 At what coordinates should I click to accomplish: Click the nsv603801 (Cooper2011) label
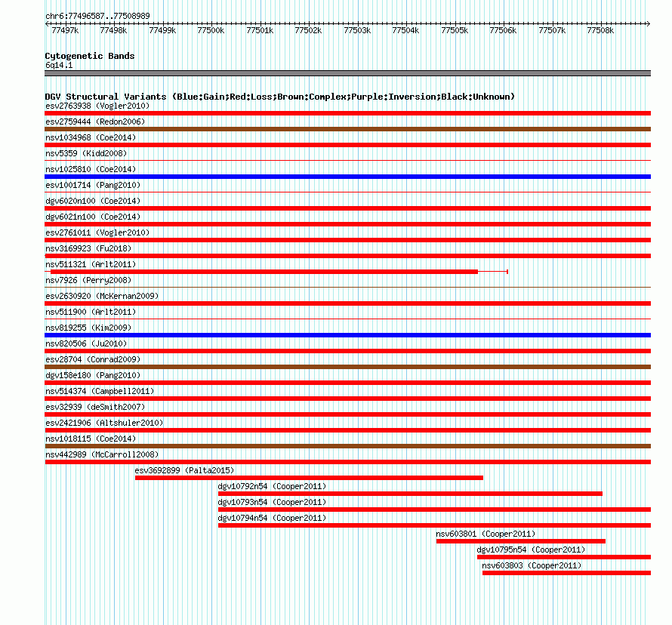tap(486, 534)
